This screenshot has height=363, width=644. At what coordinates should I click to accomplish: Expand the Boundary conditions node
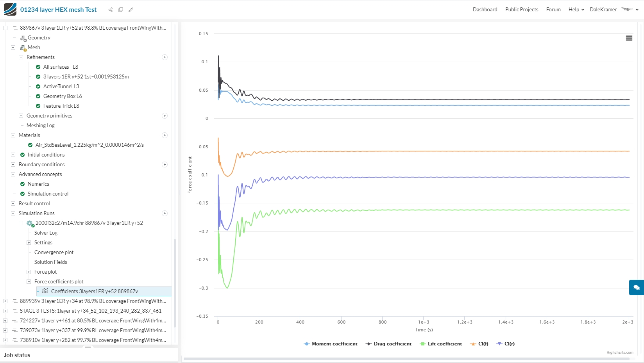13,165
